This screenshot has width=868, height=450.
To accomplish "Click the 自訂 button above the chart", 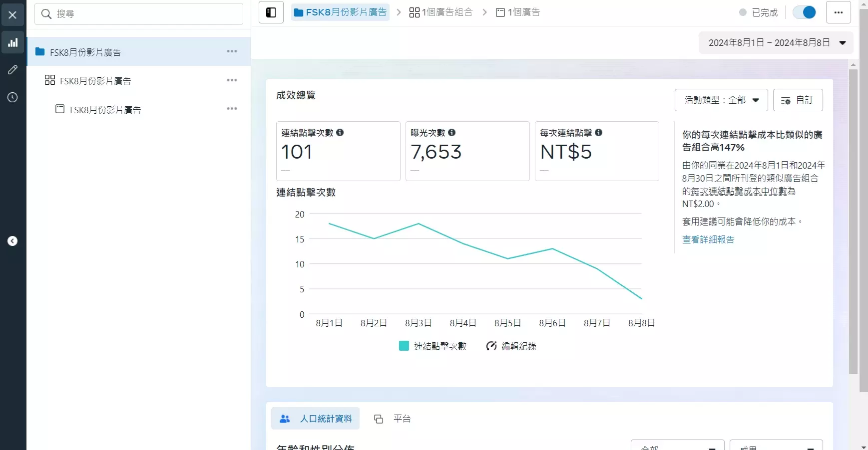I will tap(797, 100).
